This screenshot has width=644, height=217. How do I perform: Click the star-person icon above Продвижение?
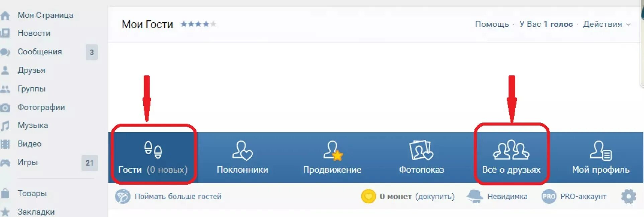(333, 150)
